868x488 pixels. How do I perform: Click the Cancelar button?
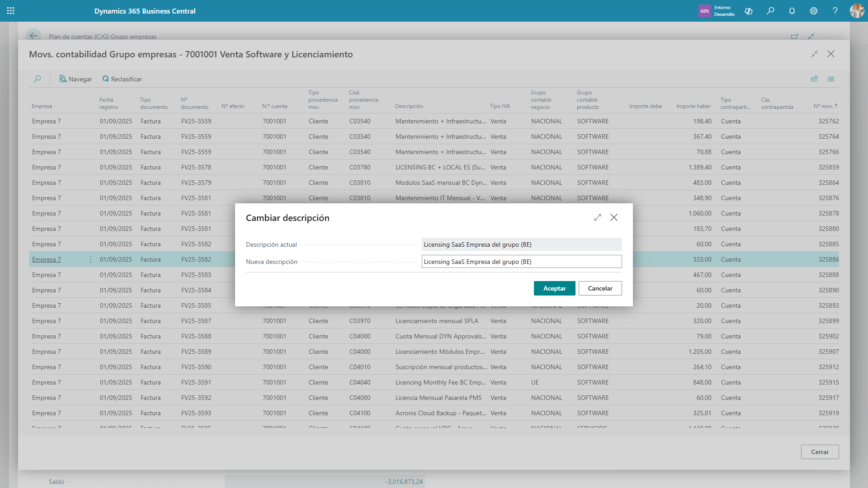click(600, 288)
